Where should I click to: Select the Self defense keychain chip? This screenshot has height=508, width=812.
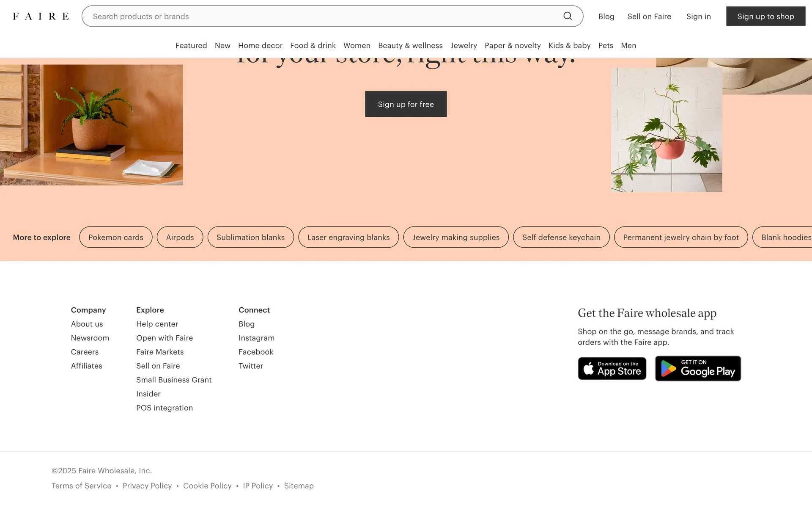561,237
